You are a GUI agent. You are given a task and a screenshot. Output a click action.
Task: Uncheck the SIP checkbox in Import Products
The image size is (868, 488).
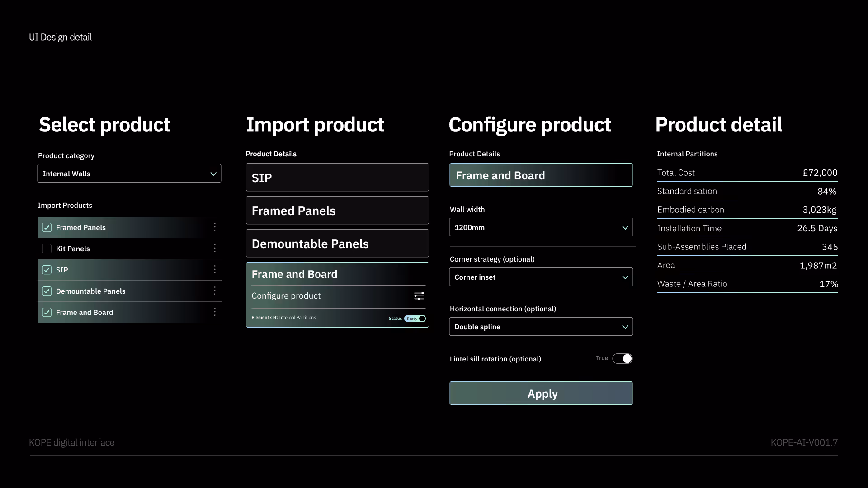coord(47,270)
